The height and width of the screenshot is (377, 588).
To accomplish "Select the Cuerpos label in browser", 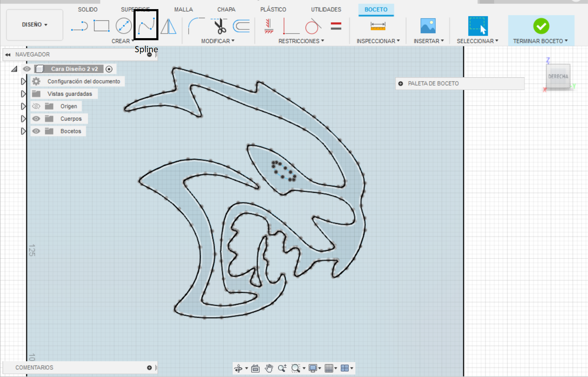I will [x=71, y=119].
